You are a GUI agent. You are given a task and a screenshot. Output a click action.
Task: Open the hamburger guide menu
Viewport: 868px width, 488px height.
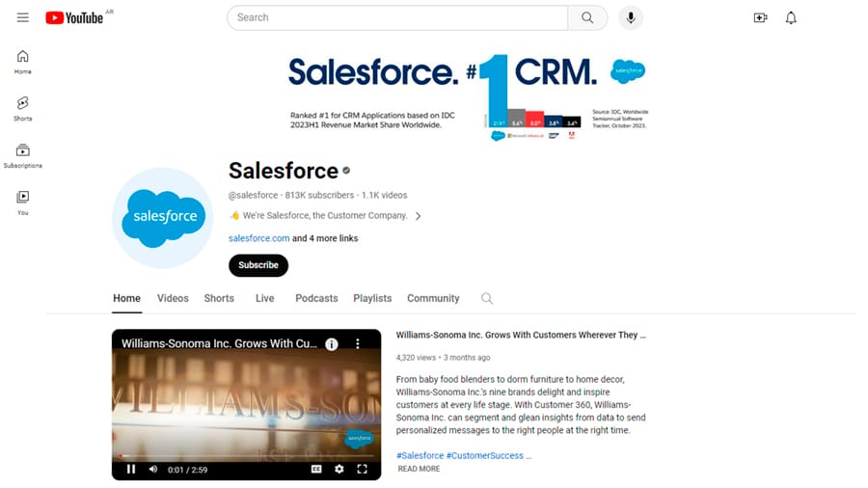23,17
